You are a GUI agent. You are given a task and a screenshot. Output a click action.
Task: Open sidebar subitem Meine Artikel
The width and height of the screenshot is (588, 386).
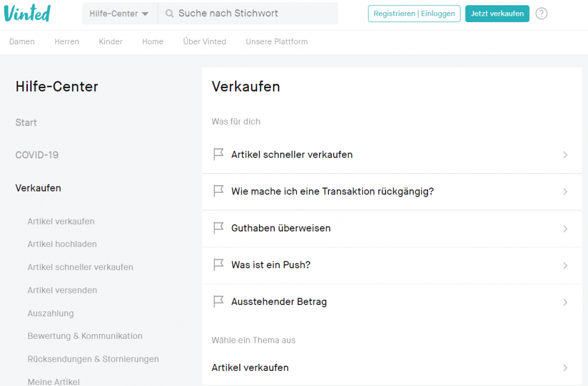(x=54, y=381)
